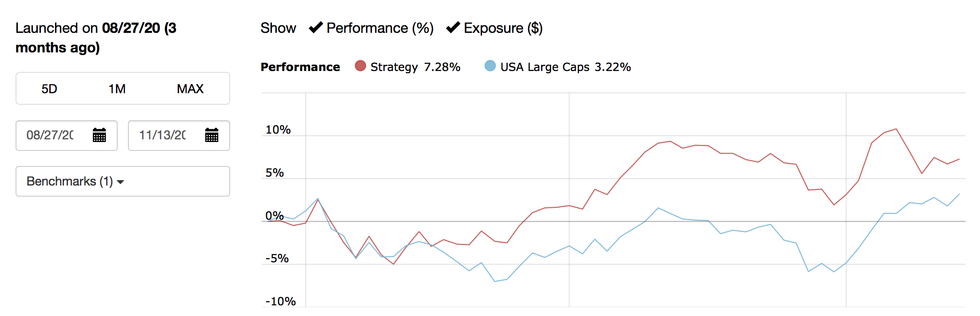
Task: Click the USA Large Caps legend label
Action: click(x=545, y=67)
